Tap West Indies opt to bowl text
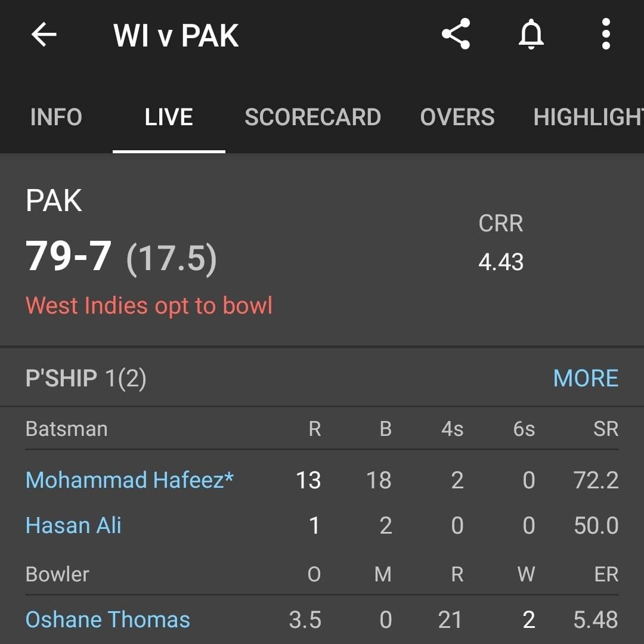This screenshot has height=644, width=644. [149, 305]
